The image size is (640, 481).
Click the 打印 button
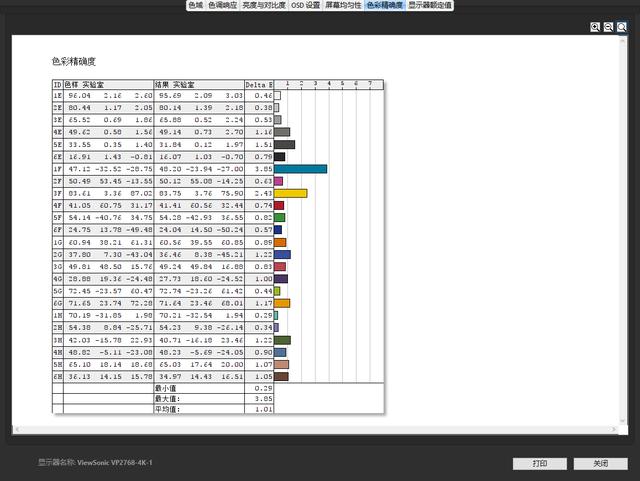[540, 463]
